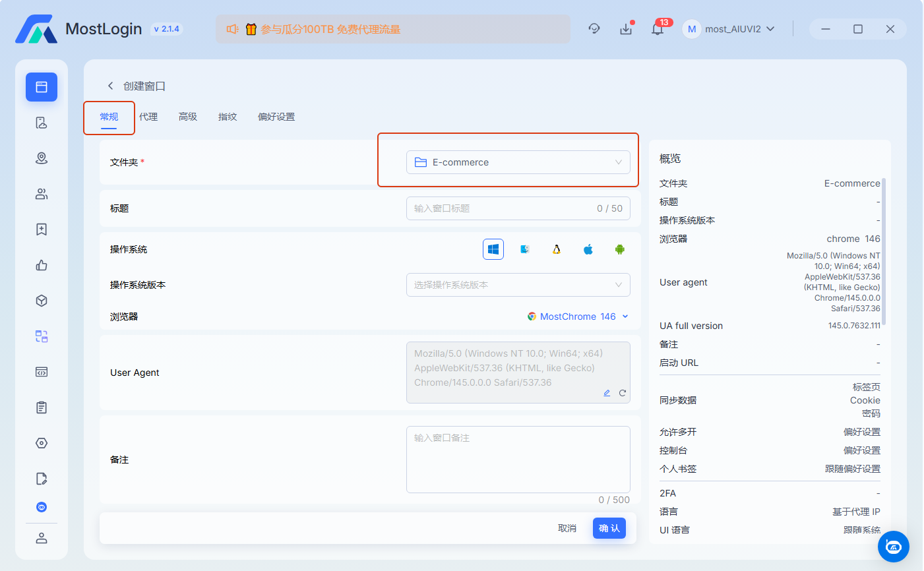Click the 创建窗口 page title

coord(144,86)
